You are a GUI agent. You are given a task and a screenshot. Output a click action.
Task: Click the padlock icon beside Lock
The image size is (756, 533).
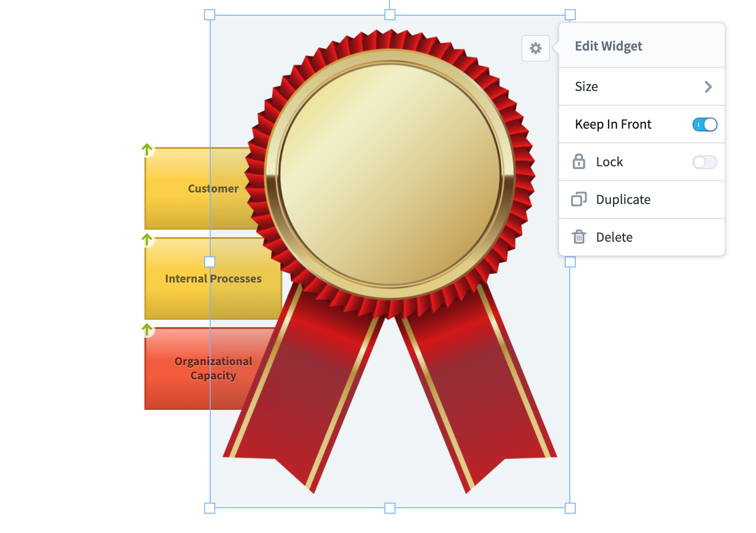[579, 162]
